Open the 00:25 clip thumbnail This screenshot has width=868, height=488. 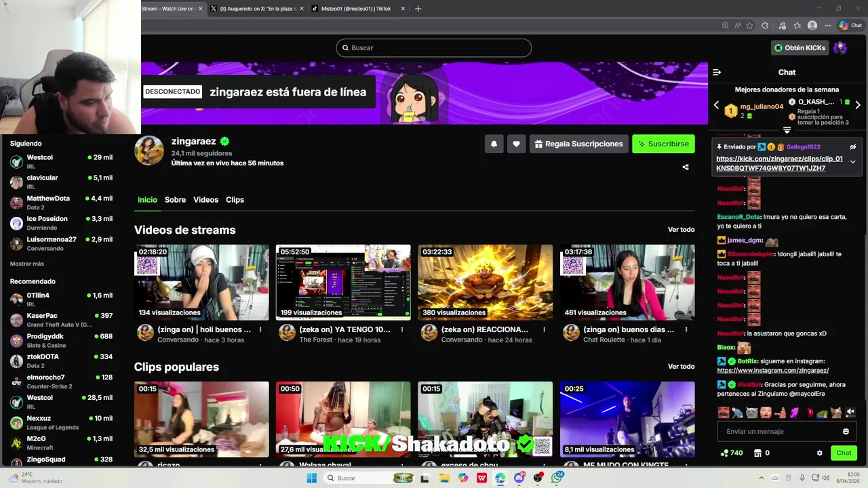click(x=627, y=419)
